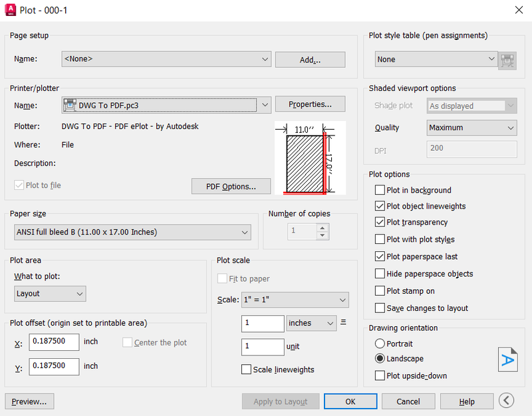Image resolution: width=532 pixels, height=416 pixels.
Task: Enable Plot in background checkbox
Action: pyautogui.click(x=380, y=190)
